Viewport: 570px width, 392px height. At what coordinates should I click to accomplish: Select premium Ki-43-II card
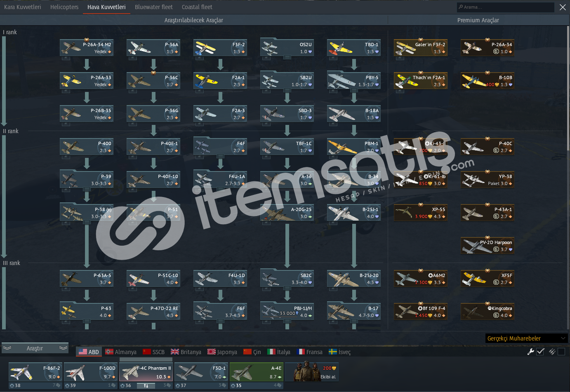(x=421, y=147)
